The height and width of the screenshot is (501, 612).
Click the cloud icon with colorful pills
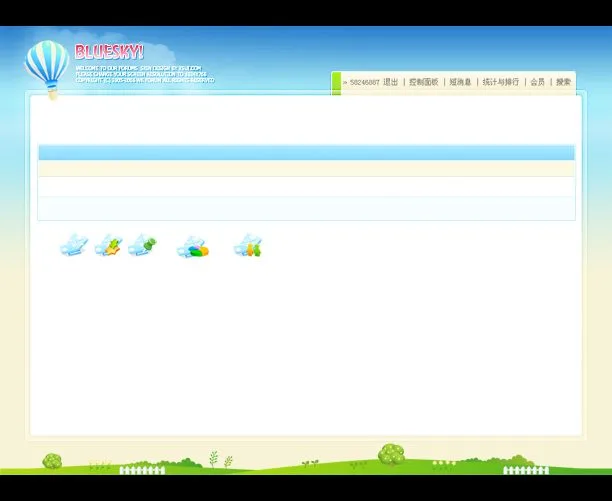point(192,247)
